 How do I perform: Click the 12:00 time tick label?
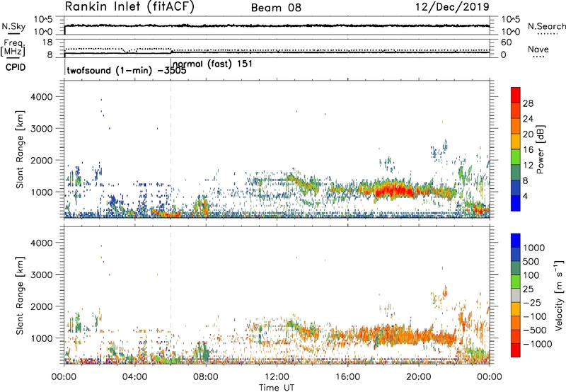[x=277, y=377]
